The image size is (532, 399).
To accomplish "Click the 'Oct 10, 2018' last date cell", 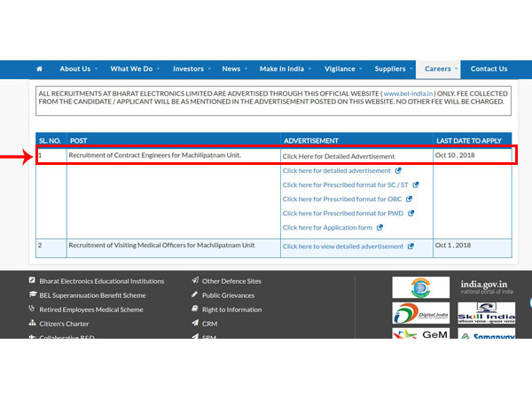I will 455,155.
